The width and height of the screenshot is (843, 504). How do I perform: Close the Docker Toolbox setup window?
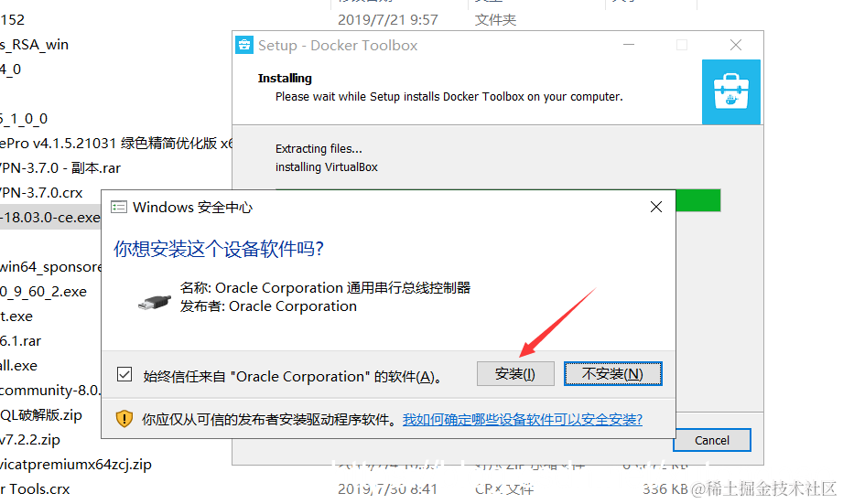pyautogui.click(x=736, y=45)
